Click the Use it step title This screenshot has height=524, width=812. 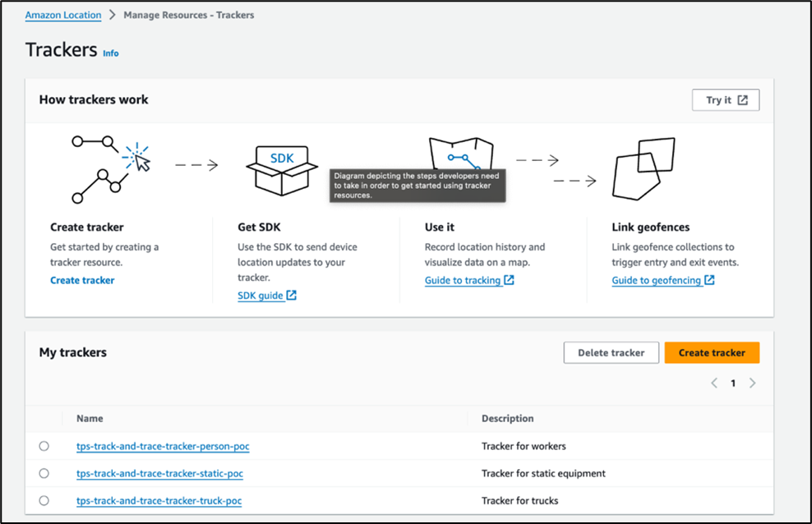coord(439,227)
